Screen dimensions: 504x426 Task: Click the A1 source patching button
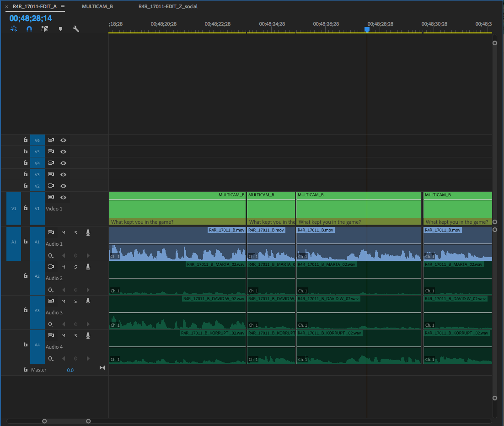(x=14, y=242)
